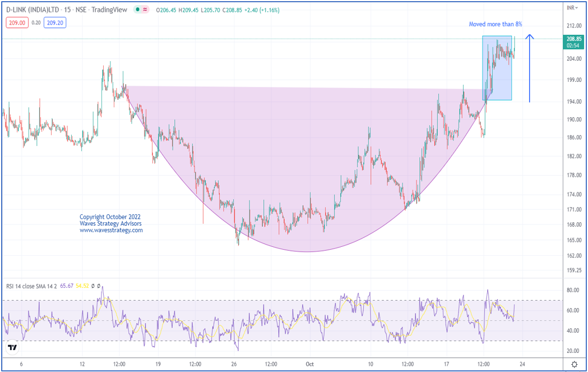The height and width of the screenshot is (372, 588).
Task: Click the pink data mode indicator icon
Action: 145,10
